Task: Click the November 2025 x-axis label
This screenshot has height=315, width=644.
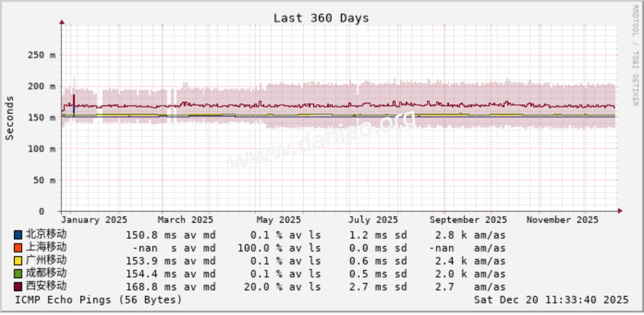Action: 562,220
